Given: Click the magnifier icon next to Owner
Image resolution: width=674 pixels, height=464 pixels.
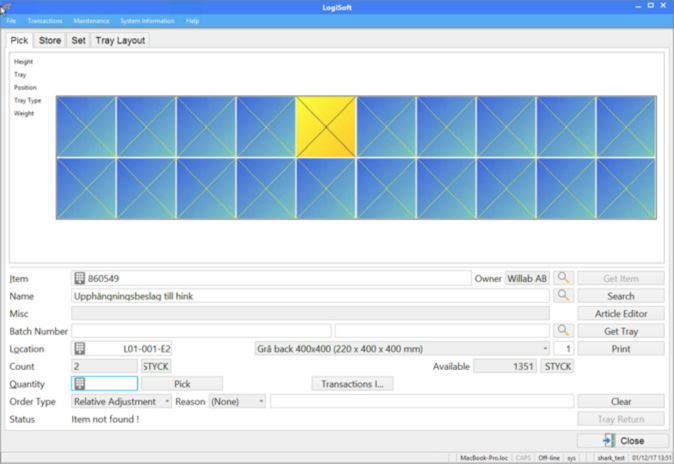Looking at the screenshot, I should click(563, 278).
